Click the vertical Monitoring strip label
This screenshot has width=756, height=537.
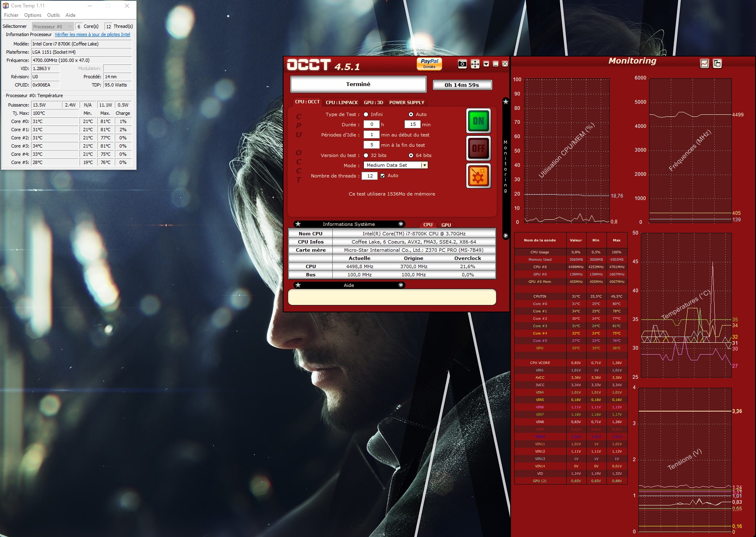pyautogui.click(x=506, y=166)
